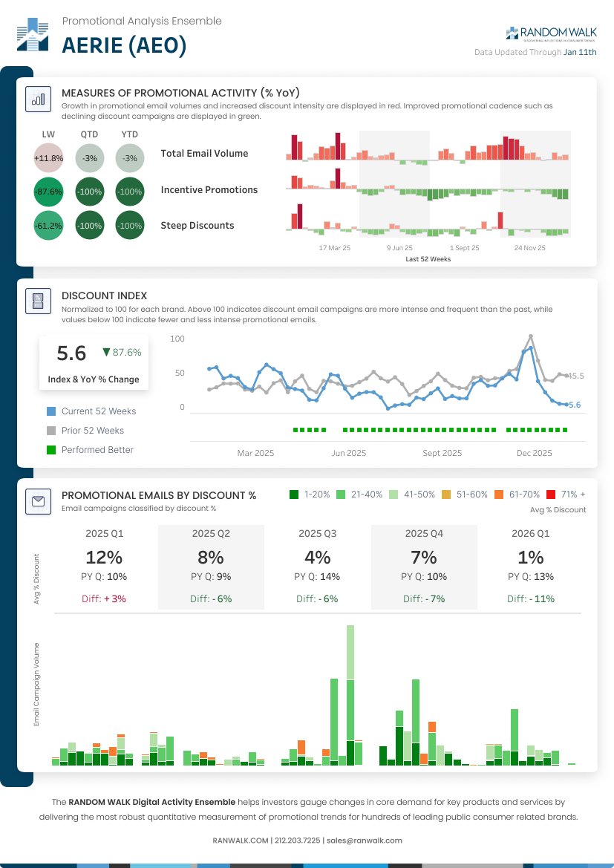This screenshot has height=868, width=614.
Task: Click the Incentive Promotions row label
Action: (x=209, y=190)
